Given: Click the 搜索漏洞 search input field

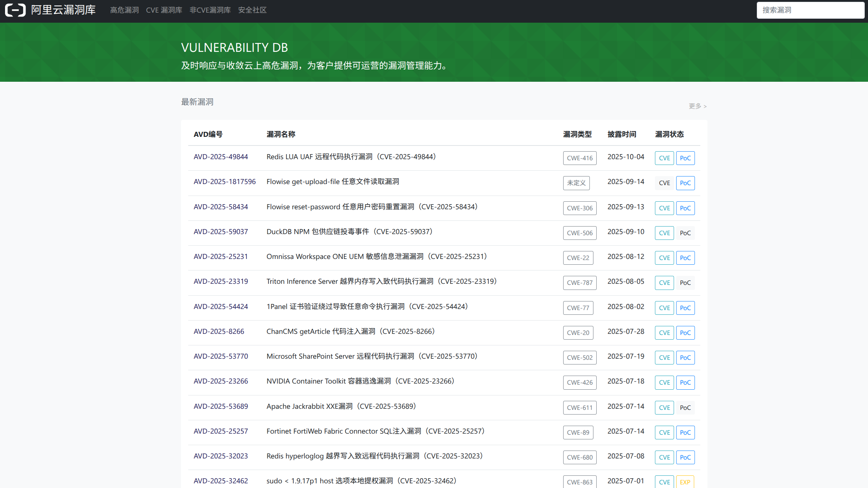Looking at the screenshot, I should click(x=810, y=10).
